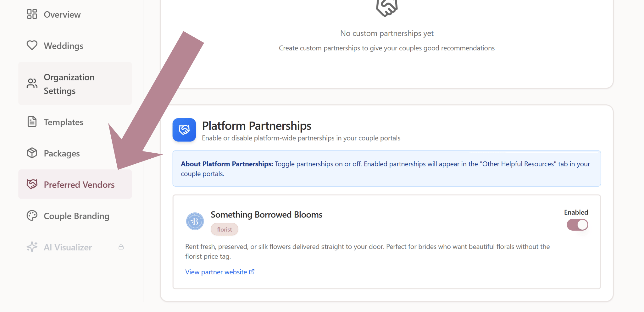Select the Packages sidebar label
The image size is (644, 312).
coord(62,154)
